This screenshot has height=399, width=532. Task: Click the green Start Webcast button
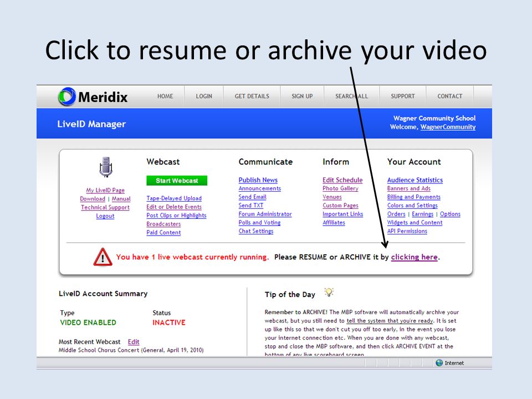point(177,181)
